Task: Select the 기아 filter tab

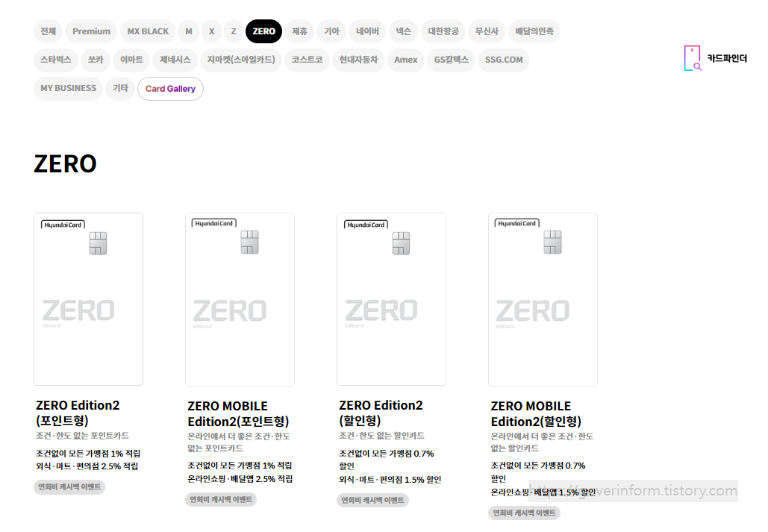Action: point(331,31)
